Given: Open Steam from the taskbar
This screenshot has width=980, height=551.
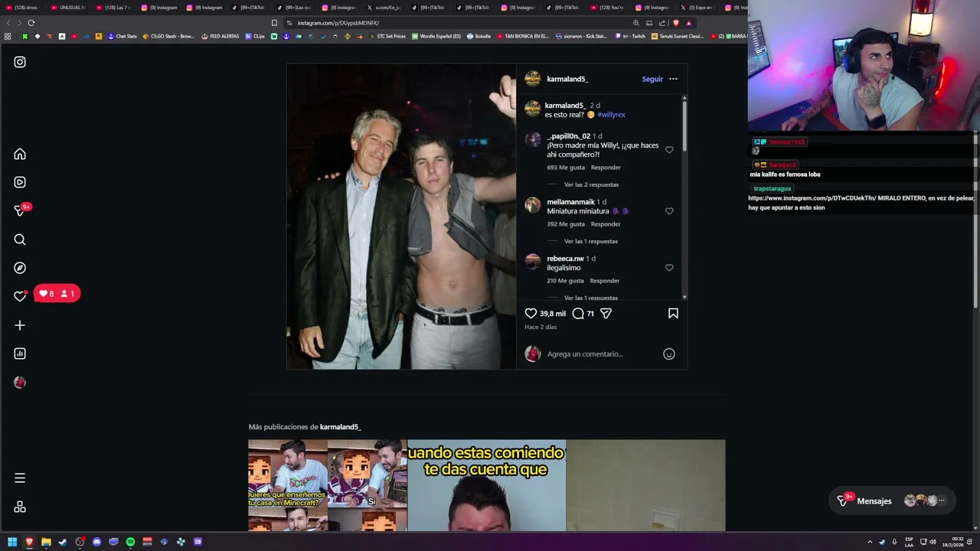Looking at the screenshot, I should click(63, 542).
